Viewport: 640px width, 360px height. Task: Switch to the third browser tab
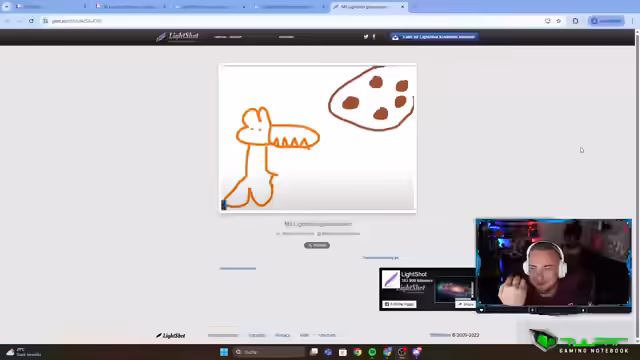click(209, 7)
